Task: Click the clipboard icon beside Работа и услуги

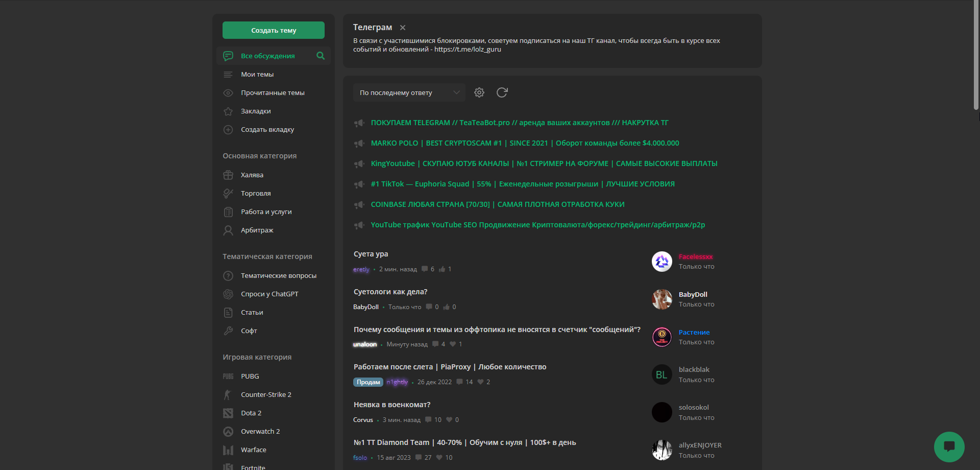Action: 228,212
